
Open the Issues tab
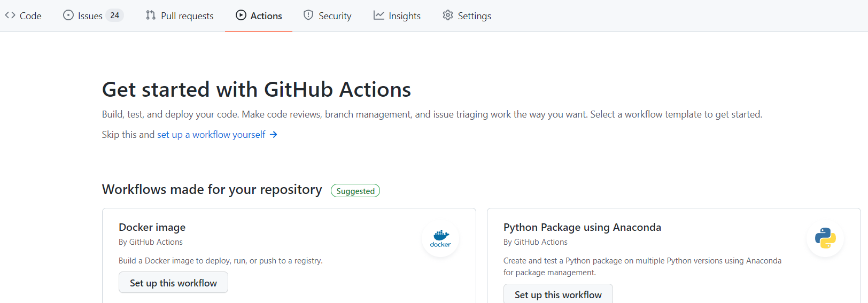93,16
